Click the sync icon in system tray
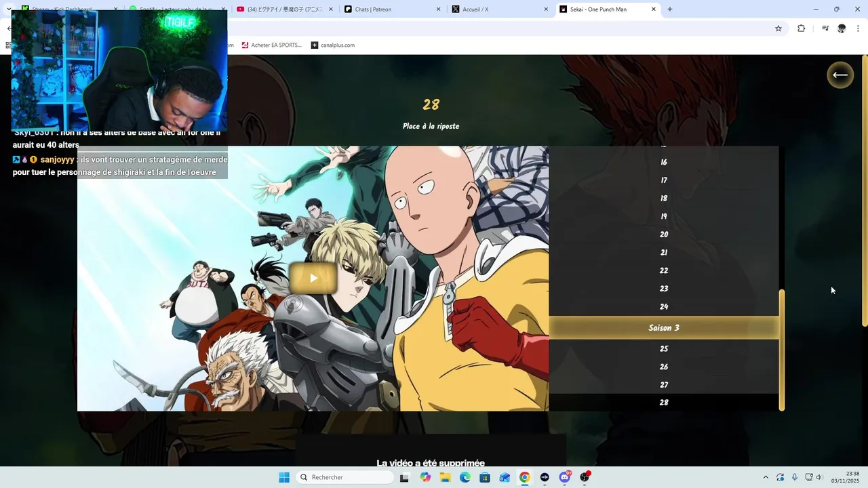The width and height of the screenshot is (868, 488). coord(781,477)
